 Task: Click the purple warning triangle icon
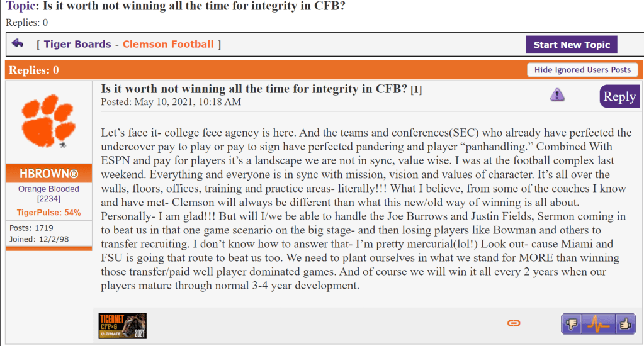557,94
